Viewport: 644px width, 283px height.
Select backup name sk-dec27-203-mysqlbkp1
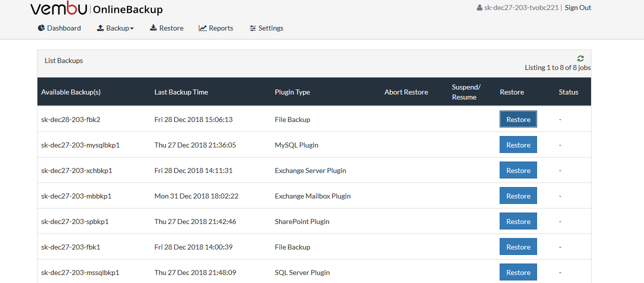pyautogui.click(x=80, y=145)
